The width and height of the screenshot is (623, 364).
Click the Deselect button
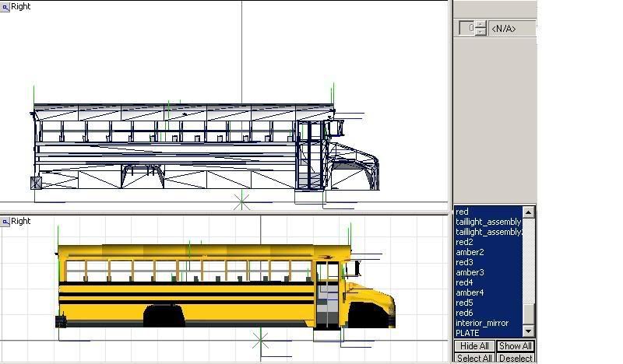coord(515,359)
